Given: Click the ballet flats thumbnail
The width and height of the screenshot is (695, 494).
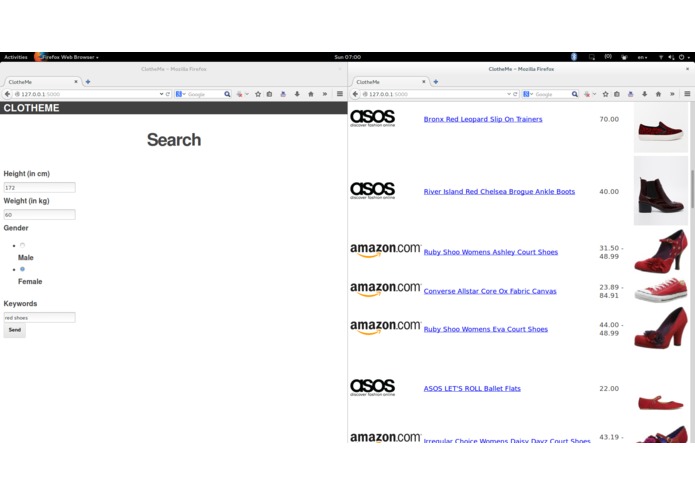Looking at the screenshot, I should pos(660,402).
